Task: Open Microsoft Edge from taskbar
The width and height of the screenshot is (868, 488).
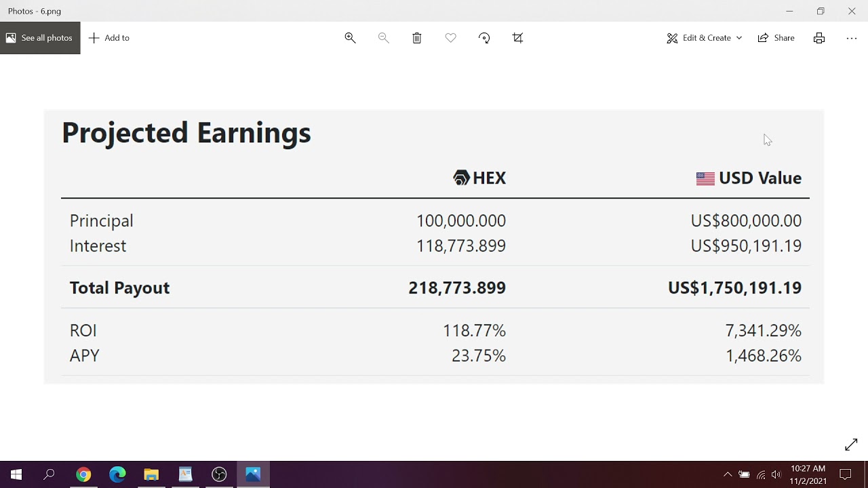Action: (117, 474)
